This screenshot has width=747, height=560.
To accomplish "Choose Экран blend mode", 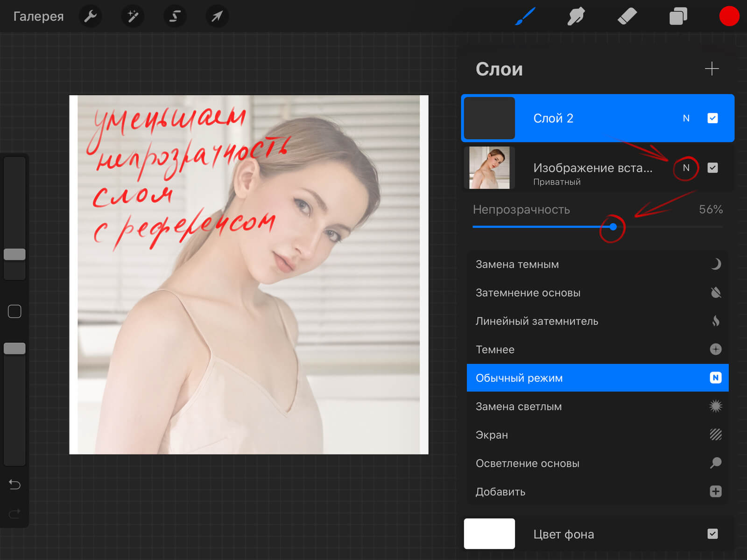I will [x=598, y=435].
